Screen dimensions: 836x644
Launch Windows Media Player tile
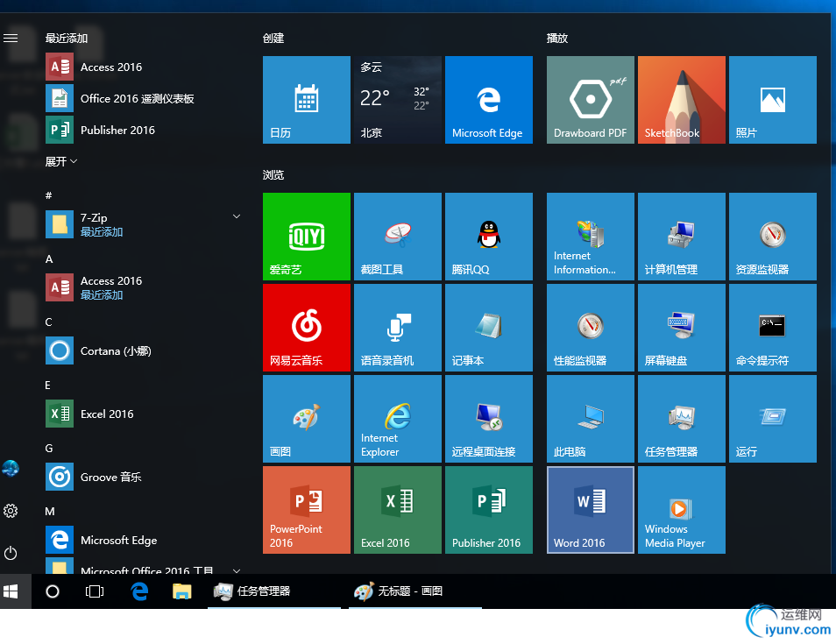pyautogui.click(x=681, y=510)
